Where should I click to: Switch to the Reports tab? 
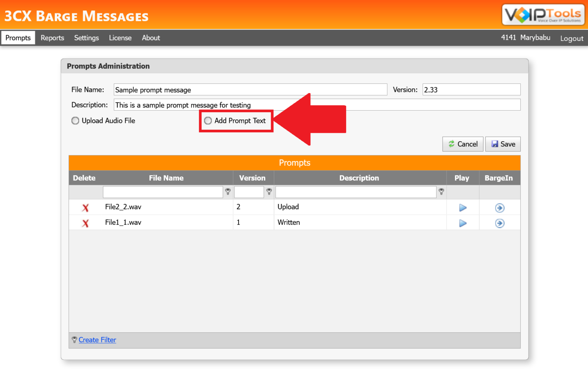(x=52, y=38)
